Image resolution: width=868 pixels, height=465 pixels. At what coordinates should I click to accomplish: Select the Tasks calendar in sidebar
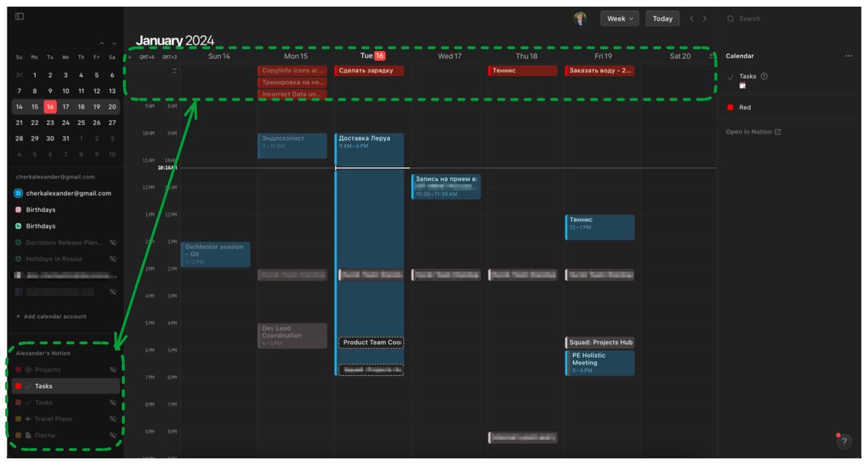point(44,386)
